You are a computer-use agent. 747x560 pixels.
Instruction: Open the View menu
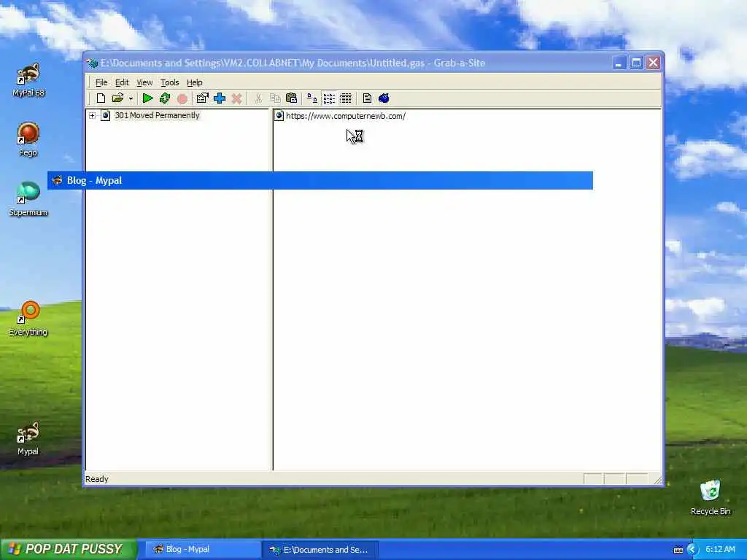click(145, 82)
